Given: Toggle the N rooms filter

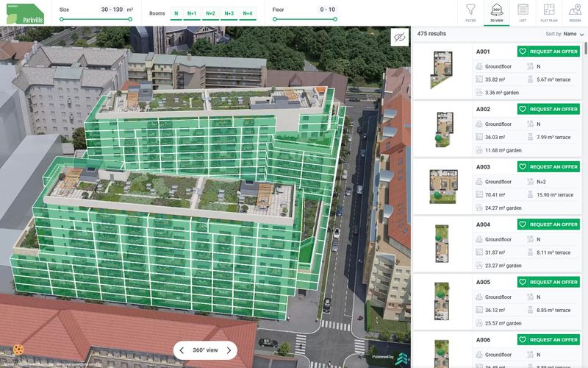Looking at the screenshot, I should tap(176, 13).
